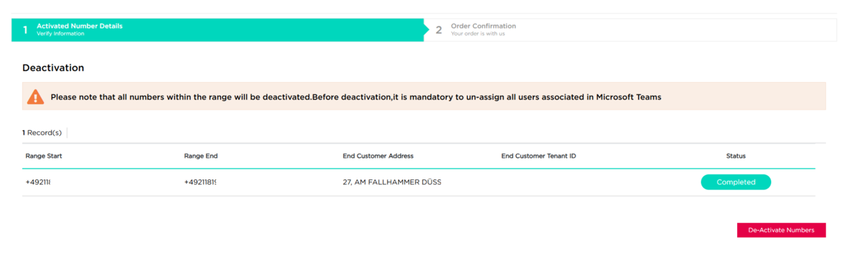Click the Verify Information subtitle

(60, 34)
